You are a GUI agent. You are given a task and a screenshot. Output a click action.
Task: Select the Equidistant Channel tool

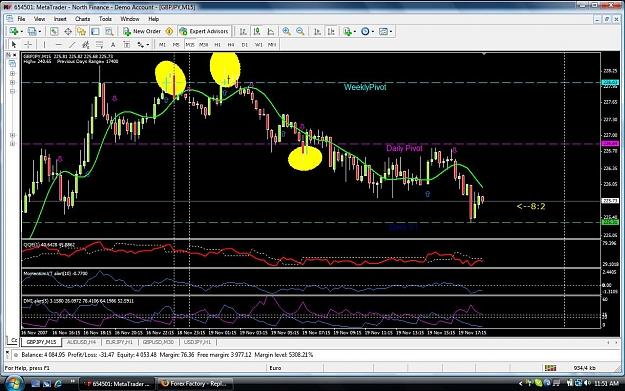[85, 45]
